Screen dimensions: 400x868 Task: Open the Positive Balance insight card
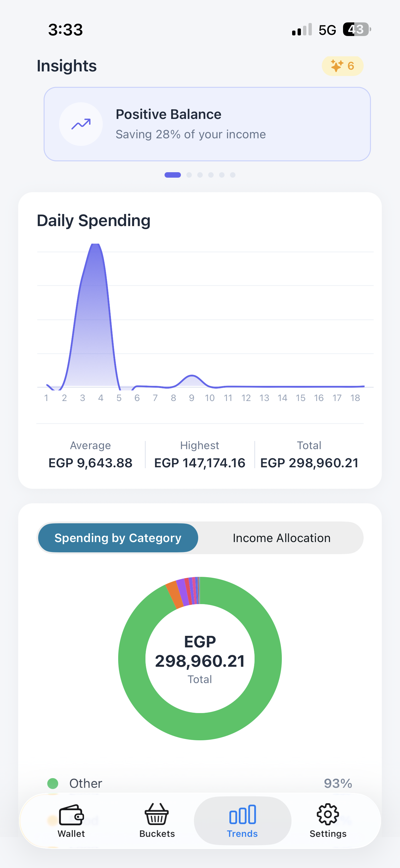207,124
